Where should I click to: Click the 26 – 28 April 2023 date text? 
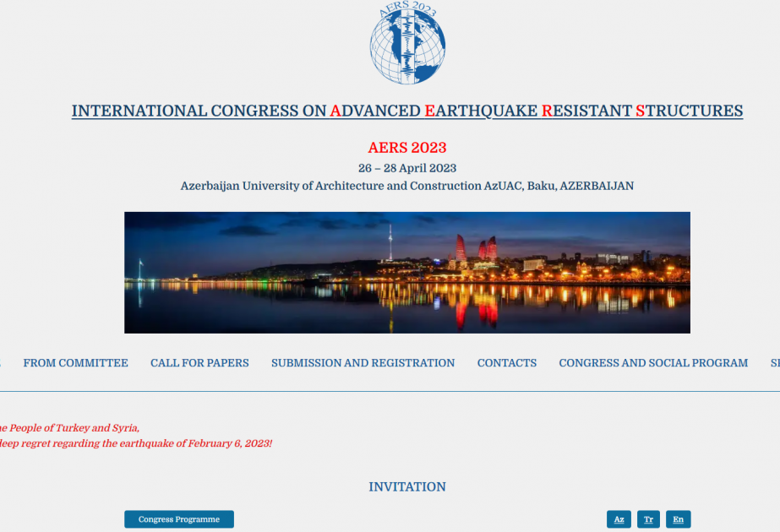pyautogui.click(x=406, y=168)
